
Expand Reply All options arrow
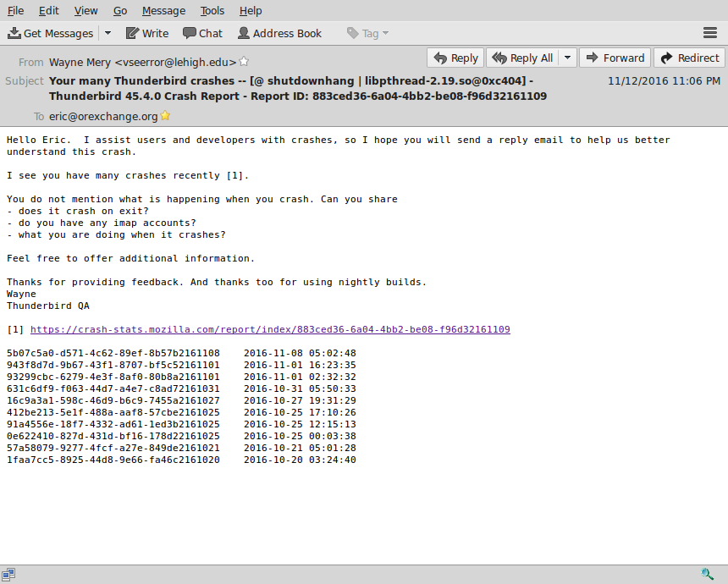click(567, 58)
